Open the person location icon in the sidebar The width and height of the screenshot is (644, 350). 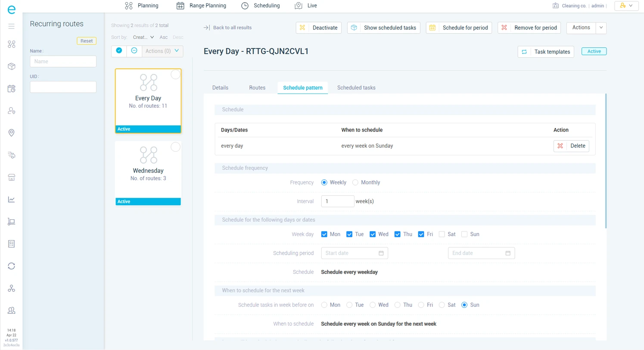coord(12,111)
